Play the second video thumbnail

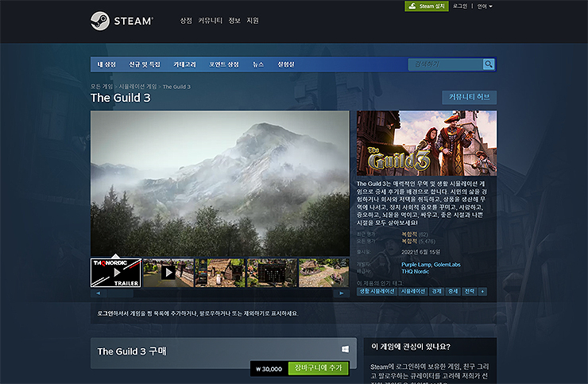(x=168, y=273)
